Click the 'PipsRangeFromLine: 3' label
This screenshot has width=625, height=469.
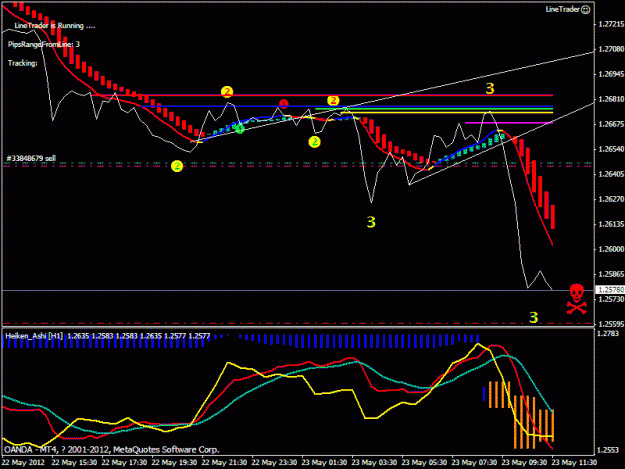[44, 44]
